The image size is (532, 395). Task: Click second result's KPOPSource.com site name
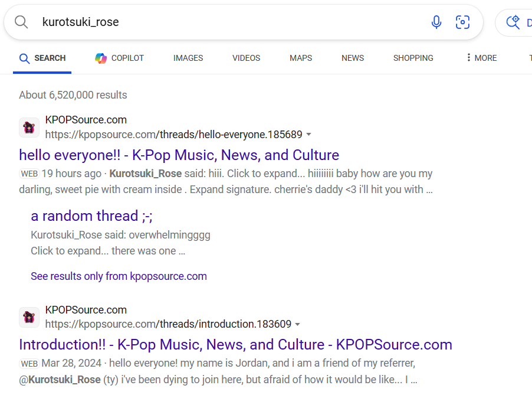pos(86,310)
